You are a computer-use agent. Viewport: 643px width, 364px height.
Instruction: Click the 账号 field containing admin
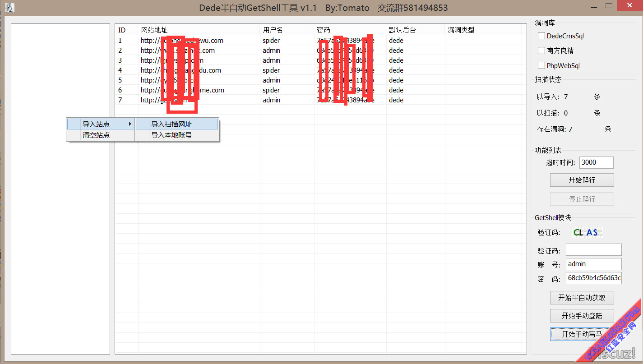point(593,264)
